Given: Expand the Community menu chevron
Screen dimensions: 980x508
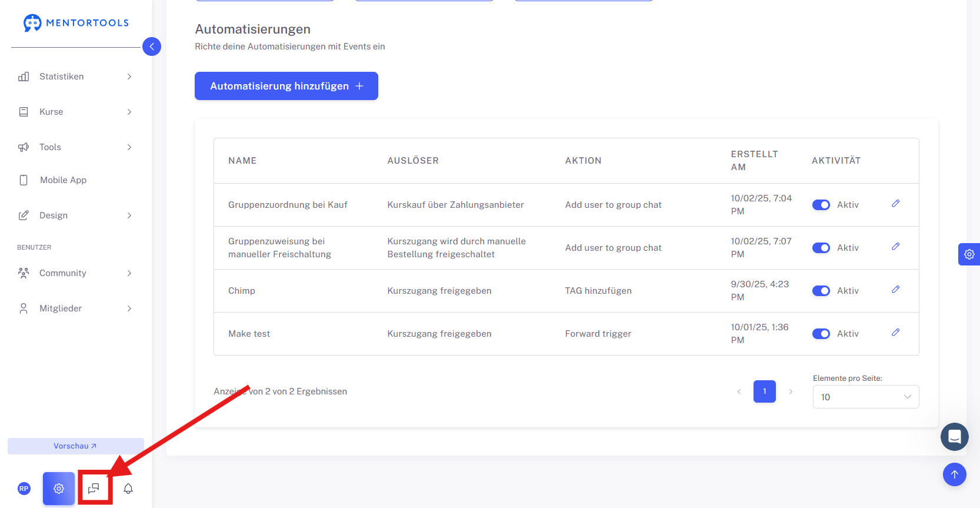Looking at the screenshot, I should coord(129,273).
